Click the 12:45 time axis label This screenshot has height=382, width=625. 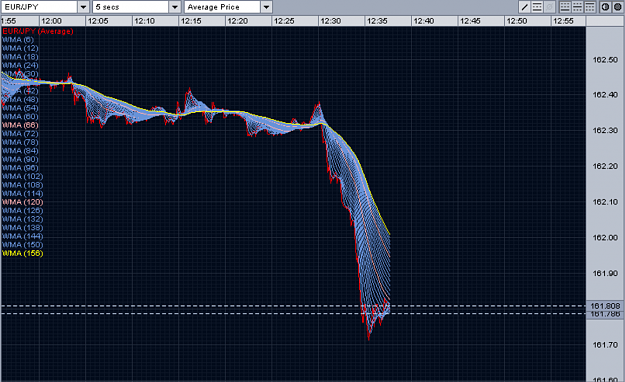[470, 21]
